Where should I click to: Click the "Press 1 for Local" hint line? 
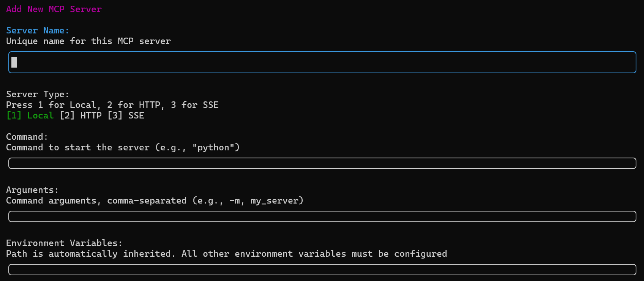click(112, 105)
